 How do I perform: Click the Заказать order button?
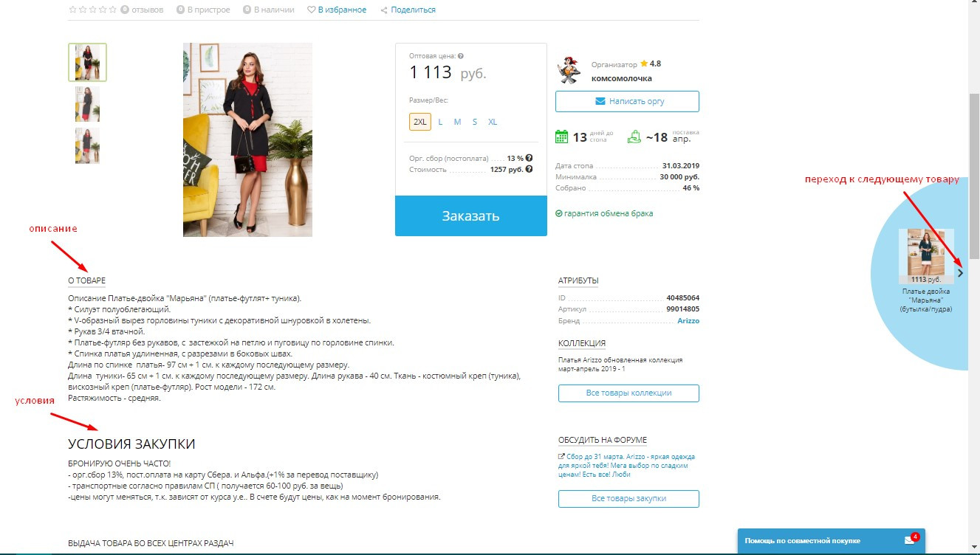tap(471, 216)
